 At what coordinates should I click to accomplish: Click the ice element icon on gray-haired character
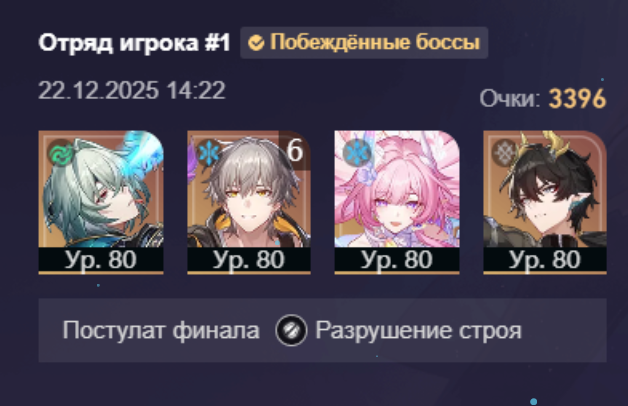click(x=209, y=153)
